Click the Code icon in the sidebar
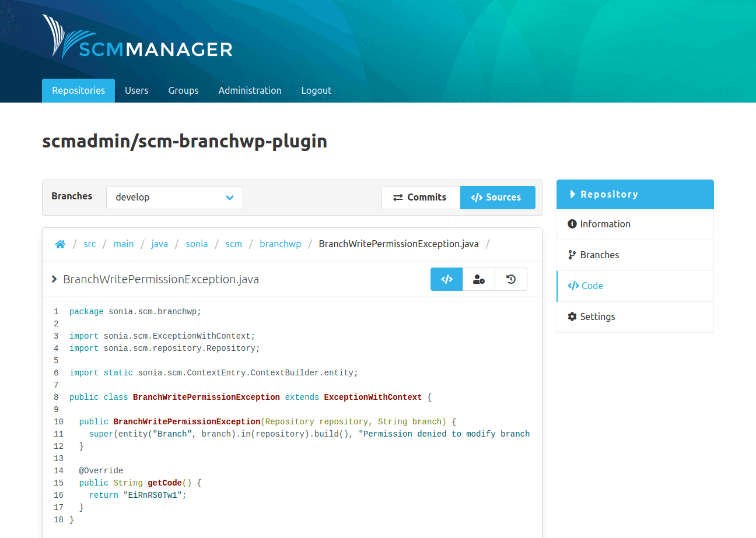This screenshot has height=538, width=756. tap(572, 286)
